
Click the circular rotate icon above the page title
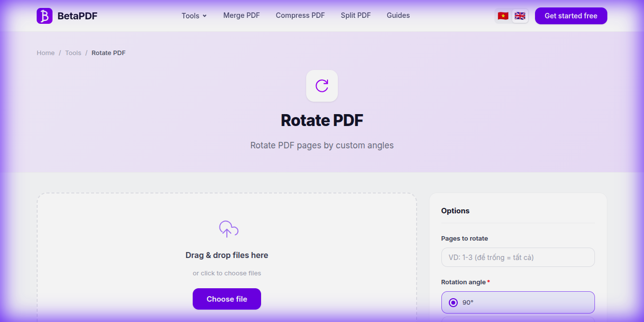pyautogui.click(x=322, y=86)
